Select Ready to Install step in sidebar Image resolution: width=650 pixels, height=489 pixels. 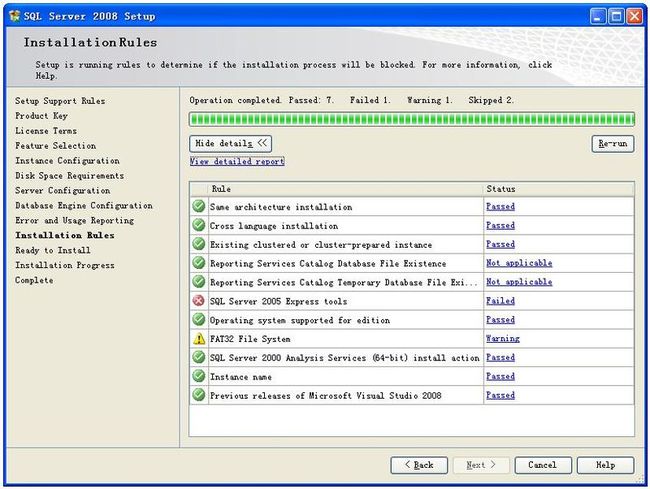coord(53,250)
